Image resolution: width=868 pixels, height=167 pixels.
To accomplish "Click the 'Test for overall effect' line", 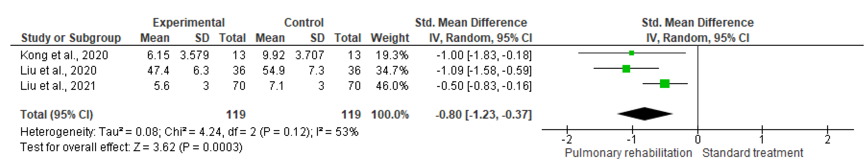I will (131, 147).
